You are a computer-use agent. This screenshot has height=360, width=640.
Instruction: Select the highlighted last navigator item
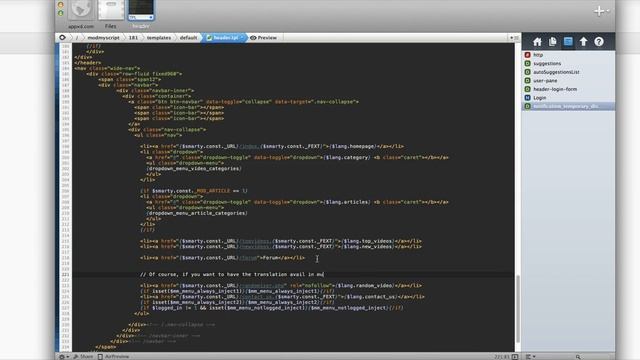(568, 106)
